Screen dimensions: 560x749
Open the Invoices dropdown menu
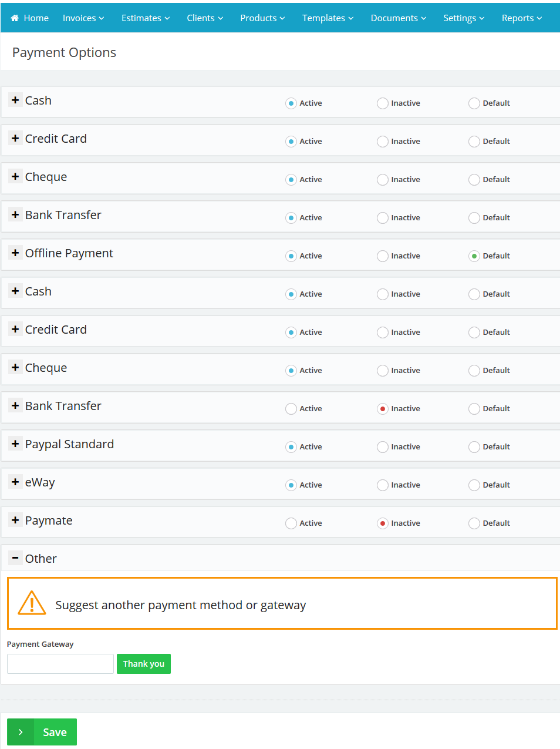tap(83, 18)
